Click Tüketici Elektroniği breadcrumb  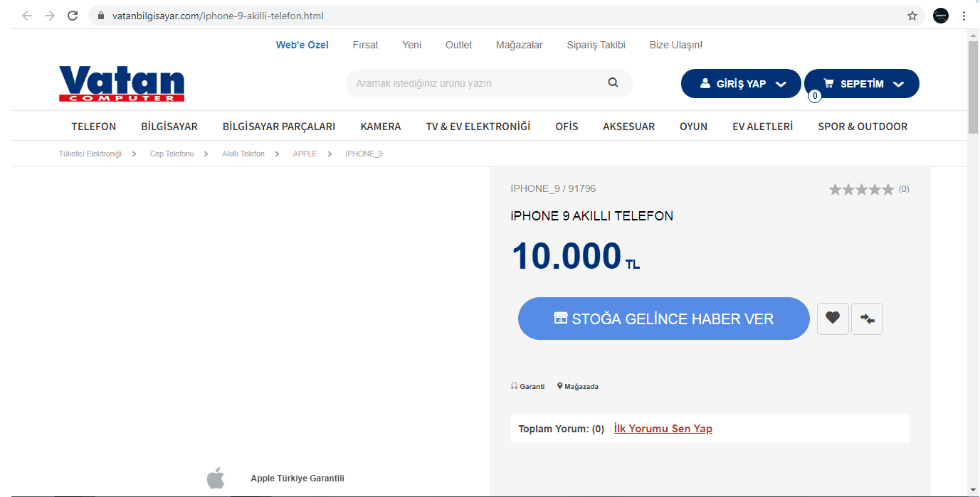(90, 154)
